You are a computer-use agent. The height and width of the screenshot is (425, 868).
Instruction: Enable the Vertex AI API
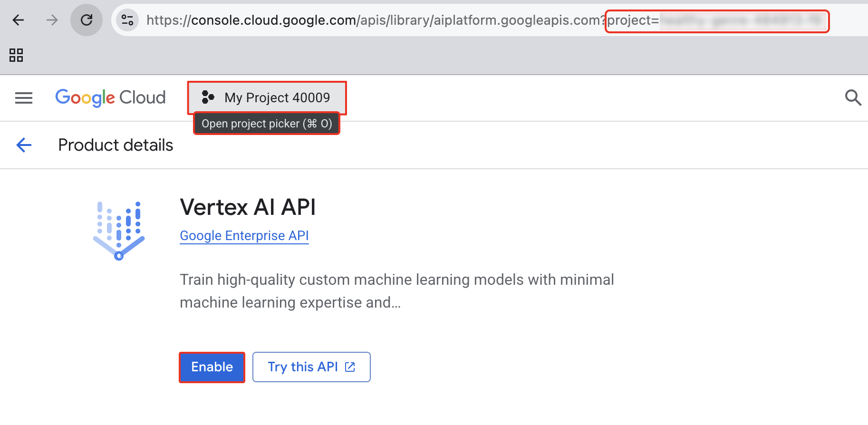click(x=212, y=367)
